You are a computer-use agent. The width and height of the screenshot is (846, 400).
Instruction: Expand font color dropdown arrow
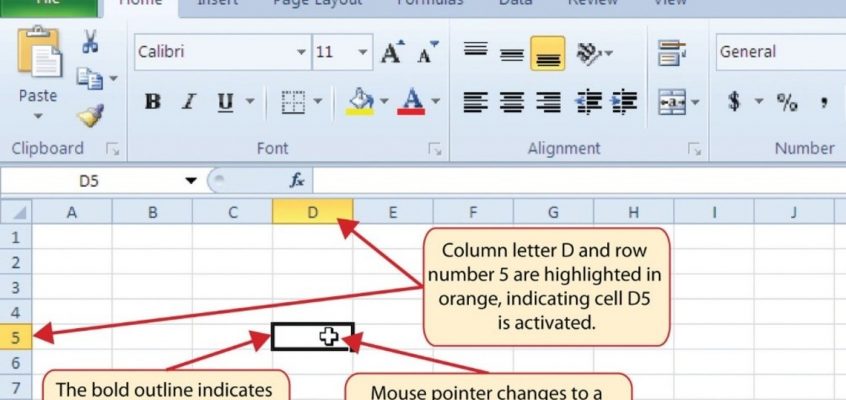point(435,101)
